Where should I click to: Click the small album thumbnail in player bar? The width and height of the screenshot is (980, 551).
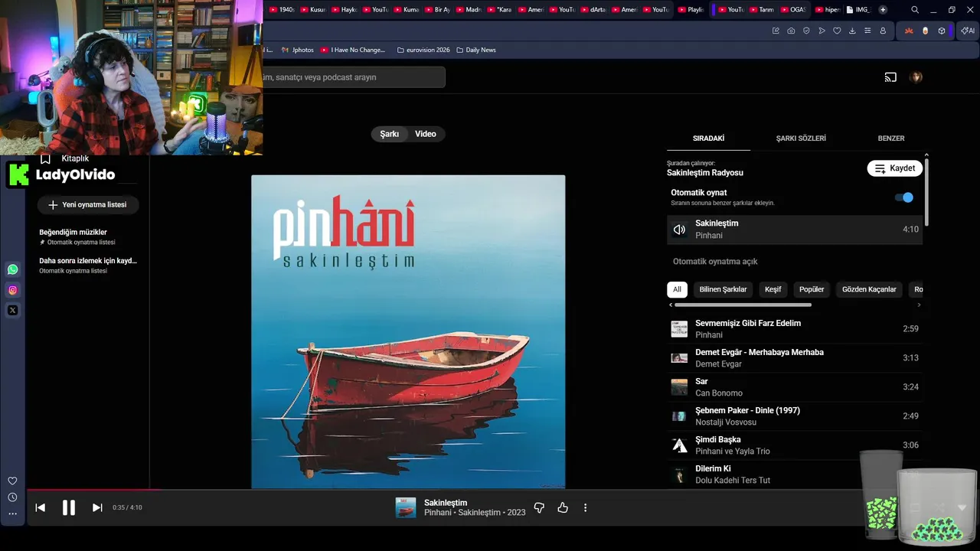tap(406, 507)
